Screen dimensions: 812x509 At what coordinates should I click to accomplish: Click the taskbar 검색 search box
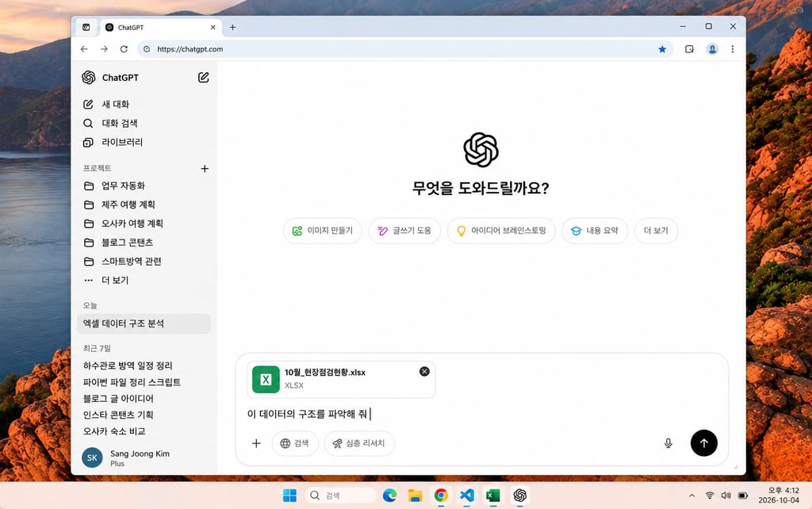(340, 496)
